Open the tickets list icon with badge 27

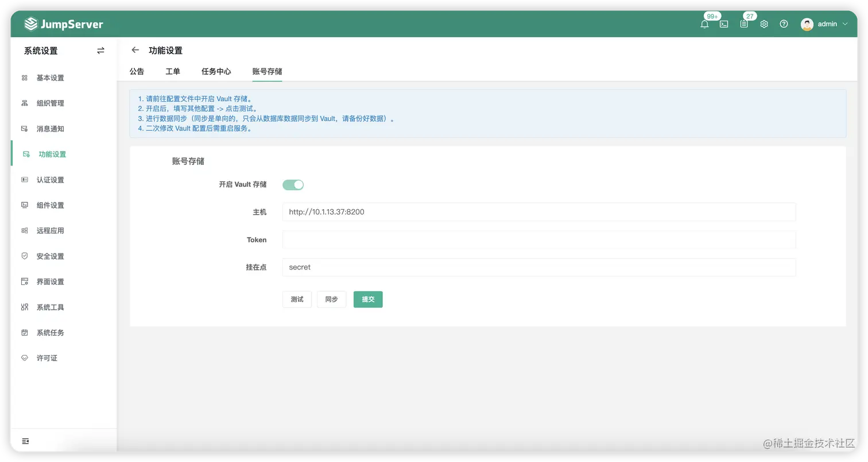pyautogui.click(x=744, y=24)
